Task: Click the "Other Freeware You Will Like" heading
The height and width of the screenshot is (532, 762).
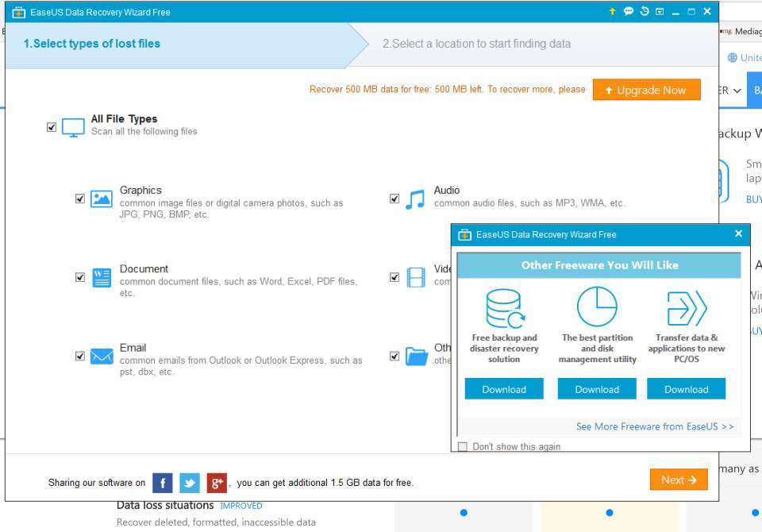Action: (600, 265)
